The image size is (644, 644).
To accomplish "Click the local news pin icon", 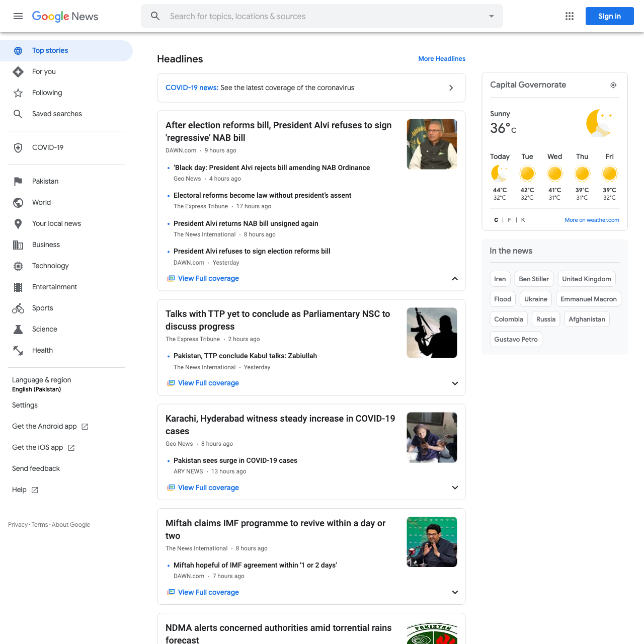I will coord(18,224).
